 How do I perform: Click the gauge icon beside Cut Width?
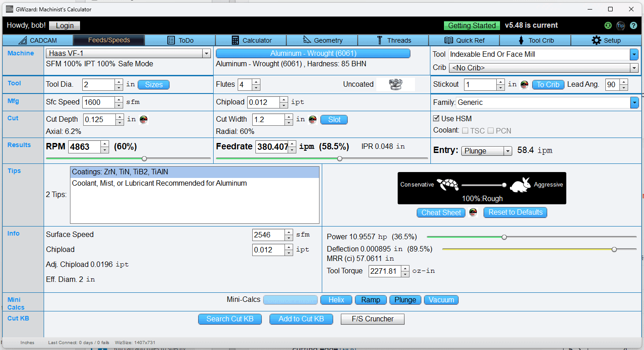pyautogui.click(x=312, y=119)
